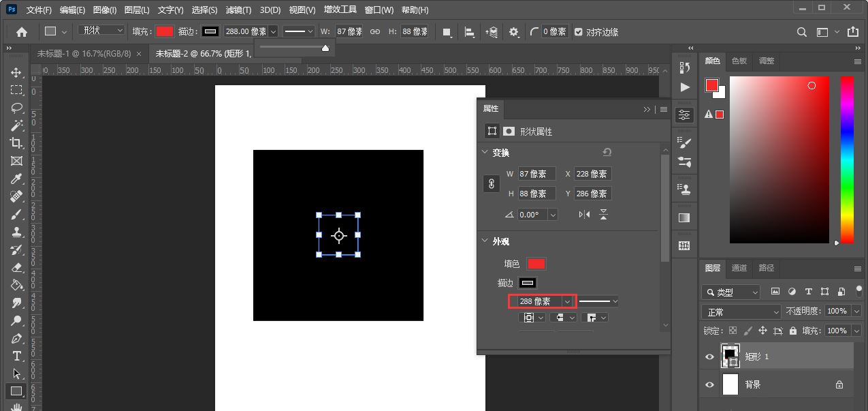
Task: Toggle lock image pixels brush icon
Action: (748, 331)
